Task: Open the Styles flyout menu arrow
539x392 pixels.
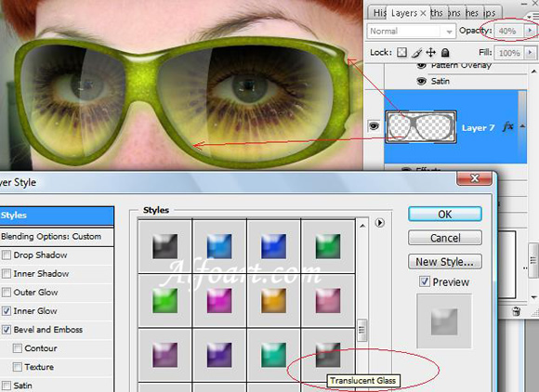Action: 379,223
